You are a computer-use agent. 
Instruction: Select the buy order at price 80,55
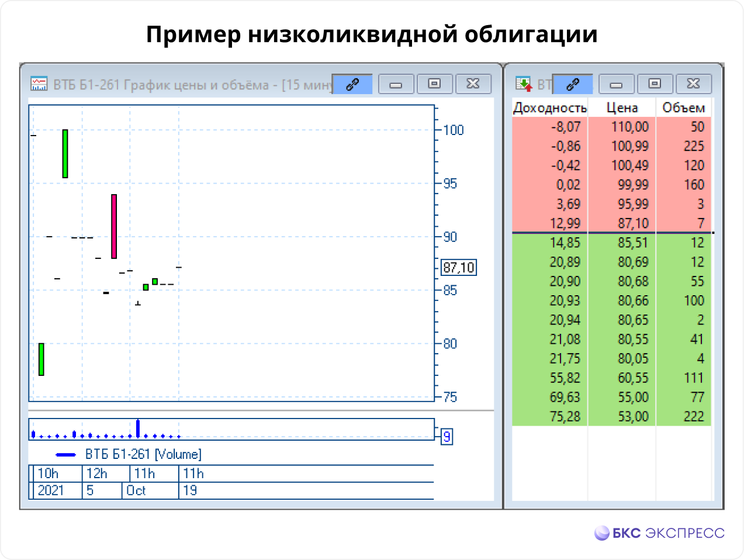611,339
